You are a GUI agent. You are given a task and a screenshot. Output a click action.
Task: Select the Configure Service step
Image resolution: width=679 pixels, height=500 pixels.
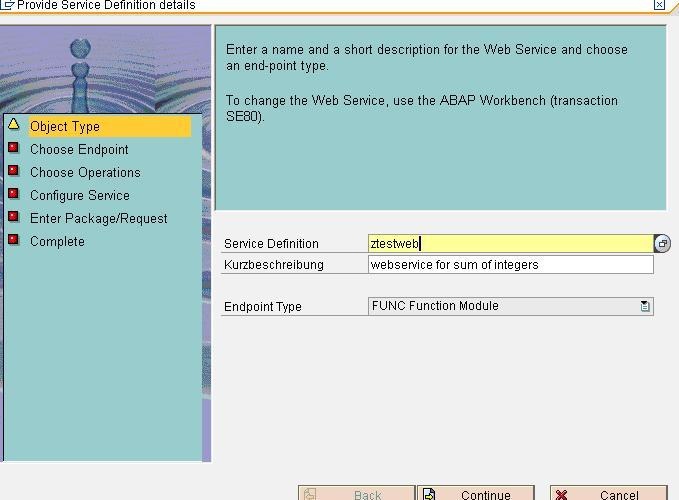[80, 195]
